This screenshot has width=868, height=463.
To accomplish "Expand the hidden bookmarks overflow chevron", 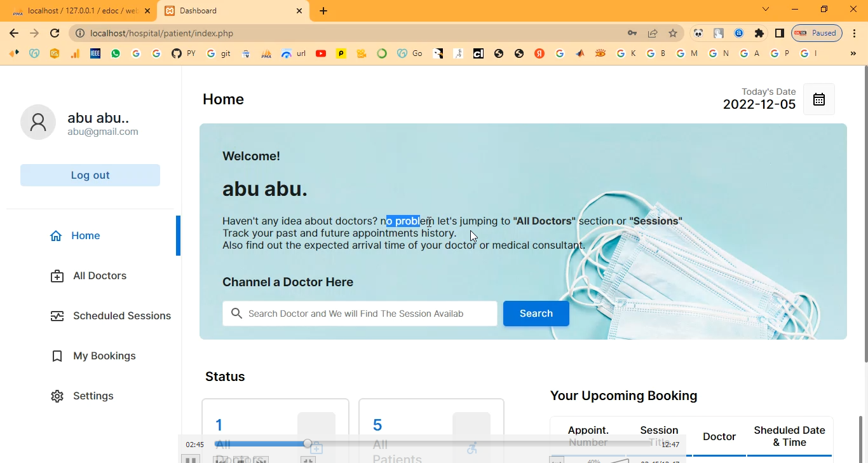I will coord(853,54).
